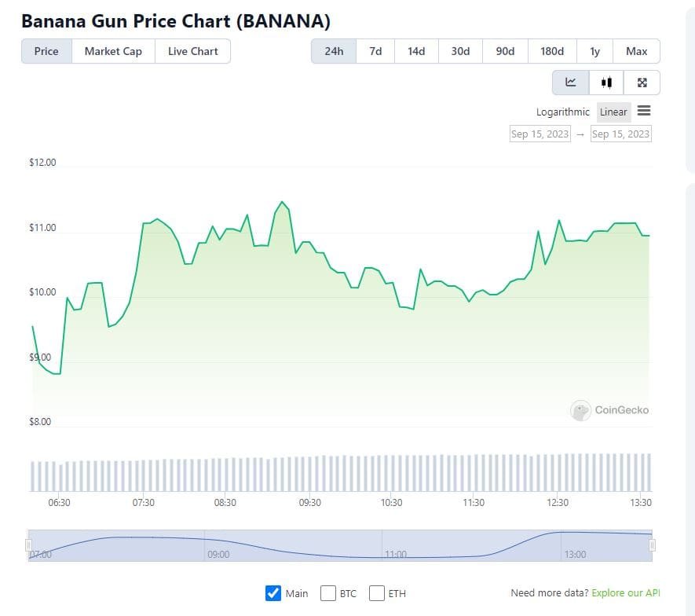Select the Linear scale option

pos(613,112)
